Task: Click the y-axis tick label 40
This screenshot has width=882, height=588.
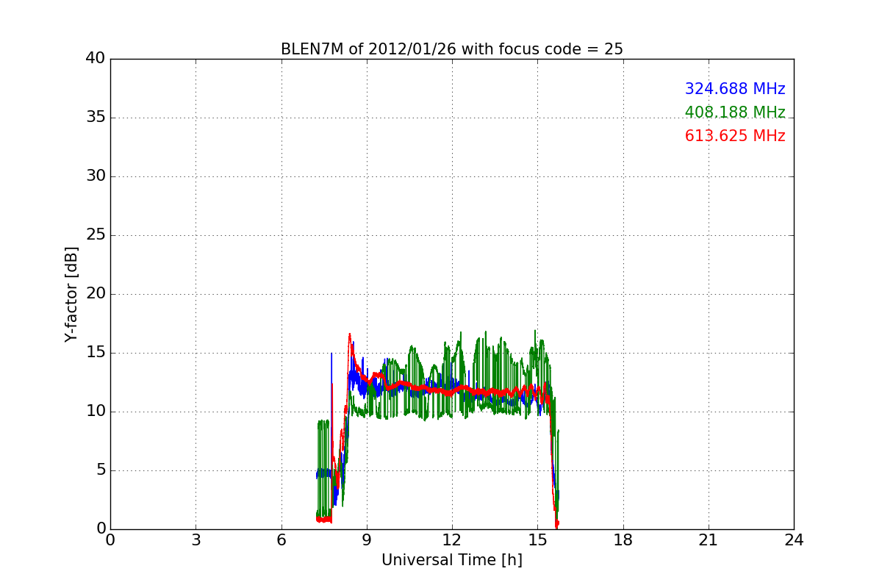Action: [x=96, y=59]
